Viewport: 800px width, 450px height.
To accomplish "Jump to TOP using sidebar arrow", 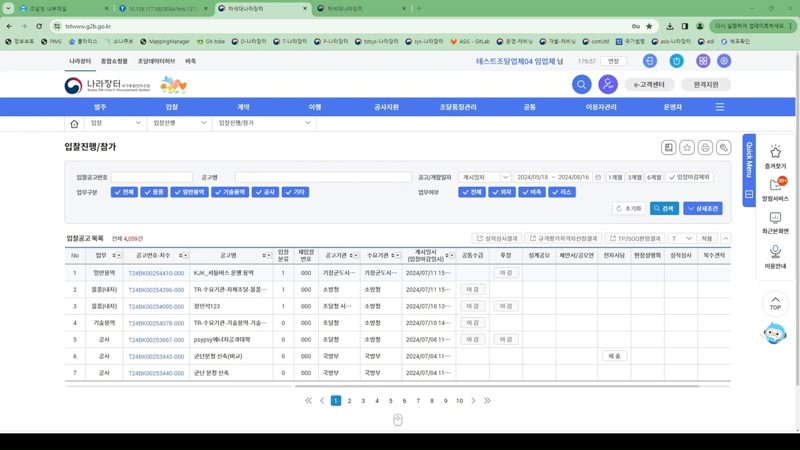I will [775, 303].
